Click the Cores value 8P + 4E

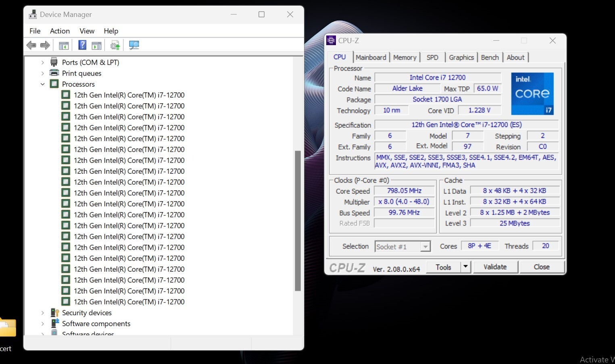pyautogui.click(x=479, y=246)
